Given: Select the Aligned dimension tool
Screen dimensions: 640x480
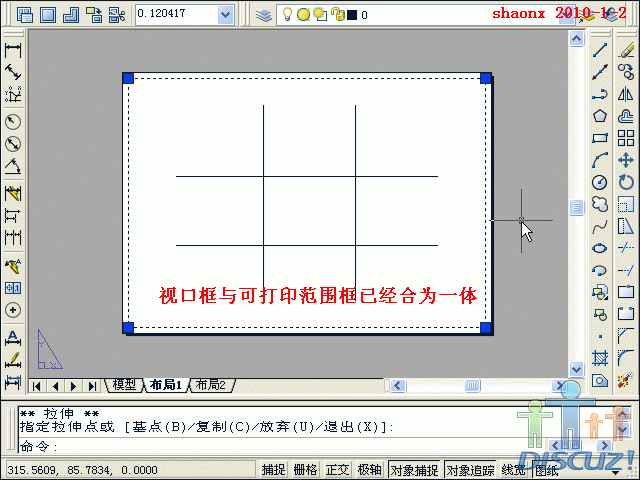Looking at the screenshot, I should (x=13, y=72).
